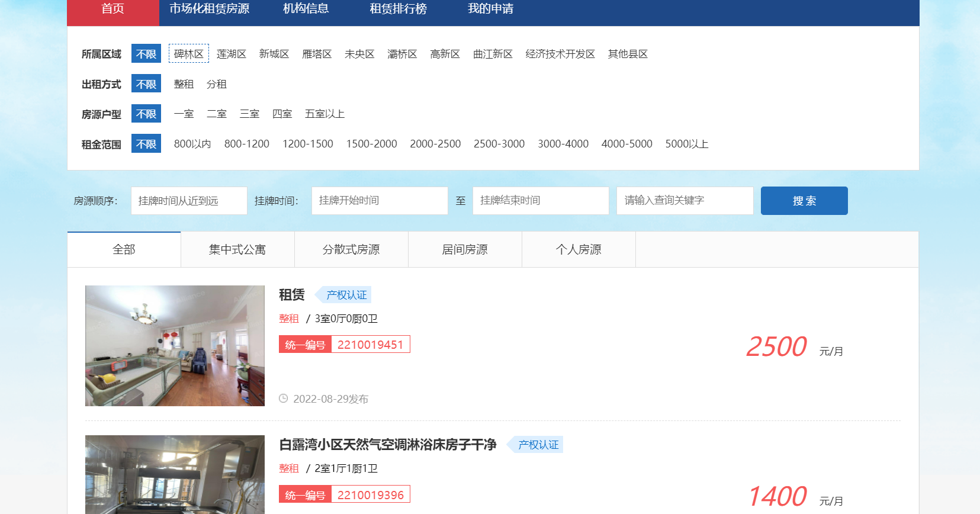Open the 白露湾小区天然气空调淋浴床房子干净 listing title

coord(387,445)
